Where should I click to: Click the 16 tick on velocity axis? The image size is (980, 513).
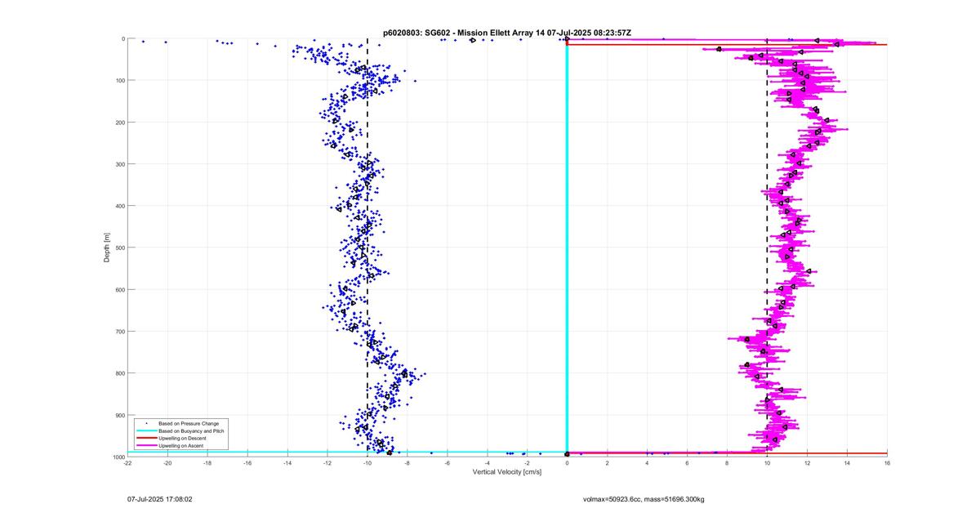pyautogui.click(x=888, y=463)
